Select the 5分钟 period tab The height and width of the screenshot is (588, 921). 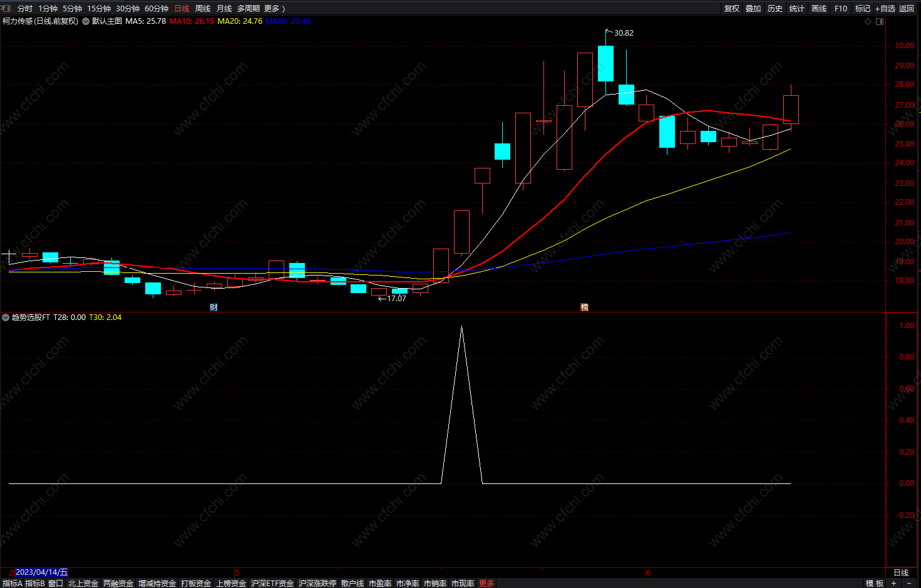(72, 8)
